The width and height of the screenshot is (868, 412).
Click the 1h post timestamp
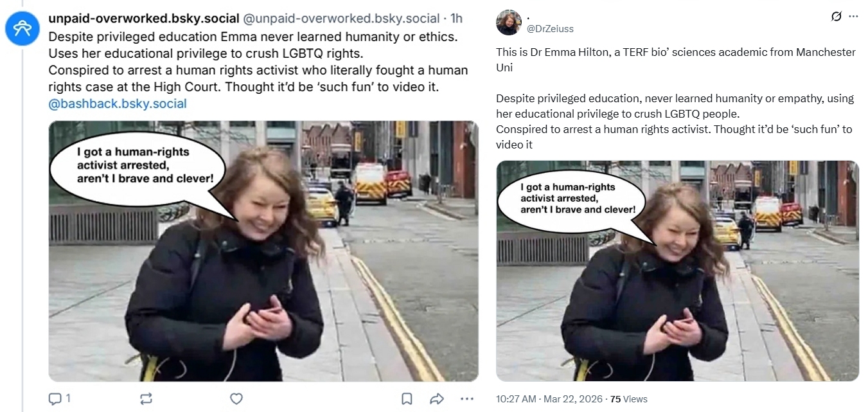coord(456,19)
